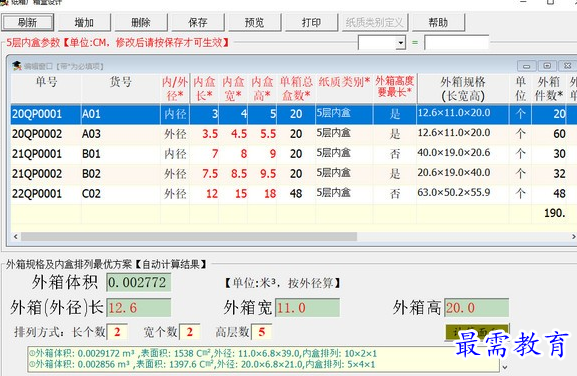Click the table scrollbar left arrow

coord(15,237)
